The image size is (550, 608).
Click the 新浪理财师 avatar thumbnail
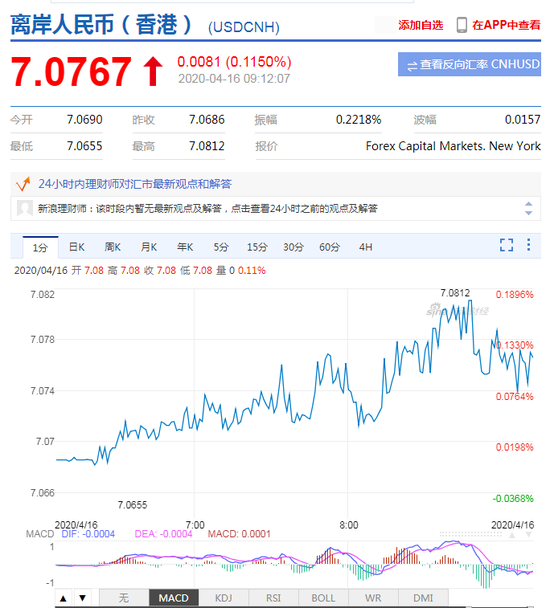pyautogui.click(x=25, y=209)
